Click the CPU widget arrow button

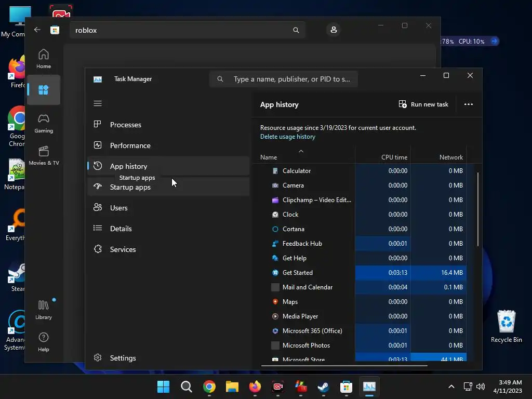(495, 41)
